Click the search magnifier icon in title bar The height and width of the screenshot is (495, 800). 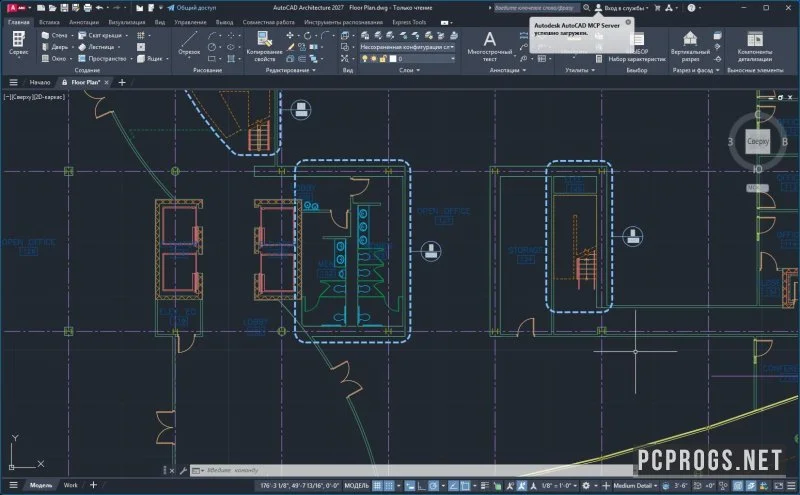point(587,8)
